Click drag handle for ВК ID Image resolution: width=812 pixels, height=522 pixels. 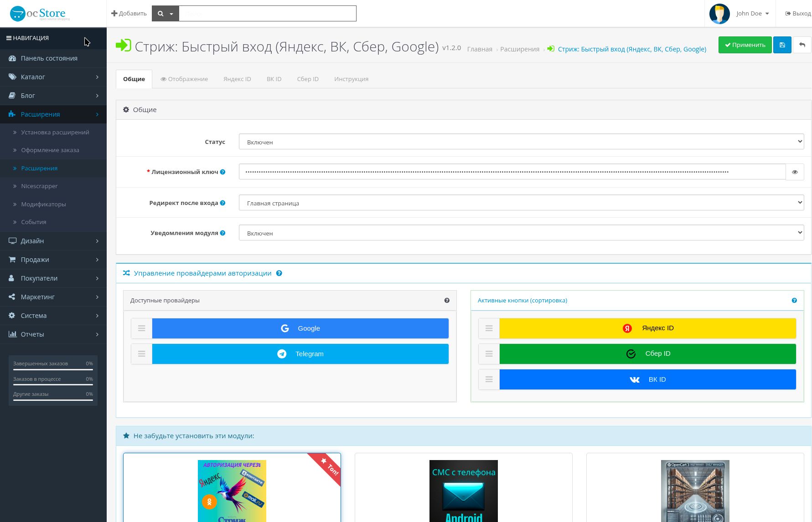click(489, 379)
